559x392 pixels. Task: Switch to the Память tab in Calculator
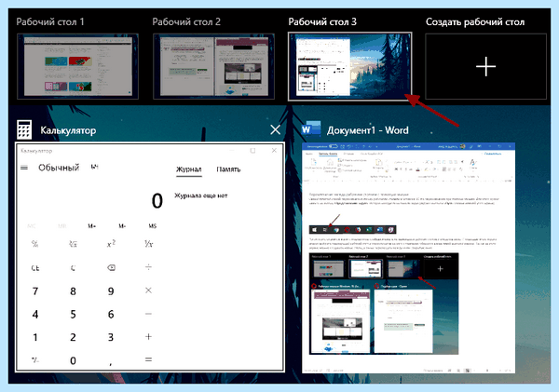coord(228,169)
